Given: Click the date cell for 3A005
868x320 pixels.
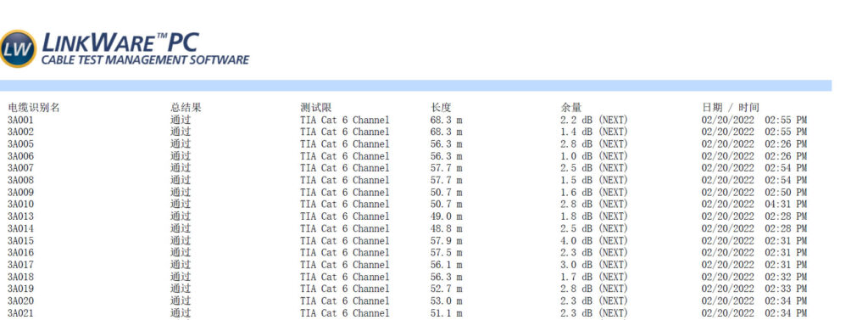Looking at the screenshot, I should coord(754,144).
